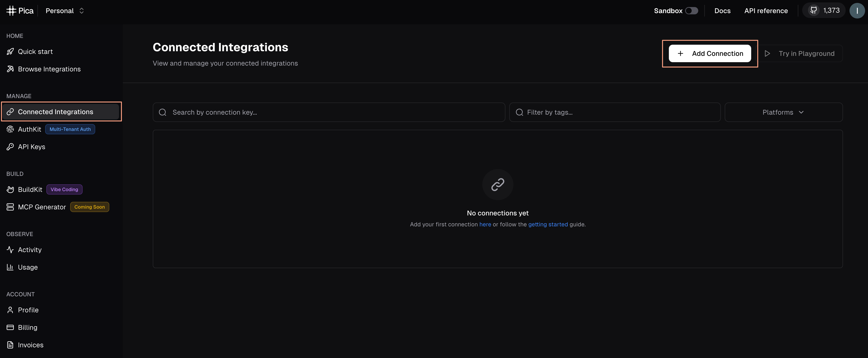The height and width of the screenshot is (358, 868).
Task: Click the AuthKit fingerprint icon
Action: 10,129
